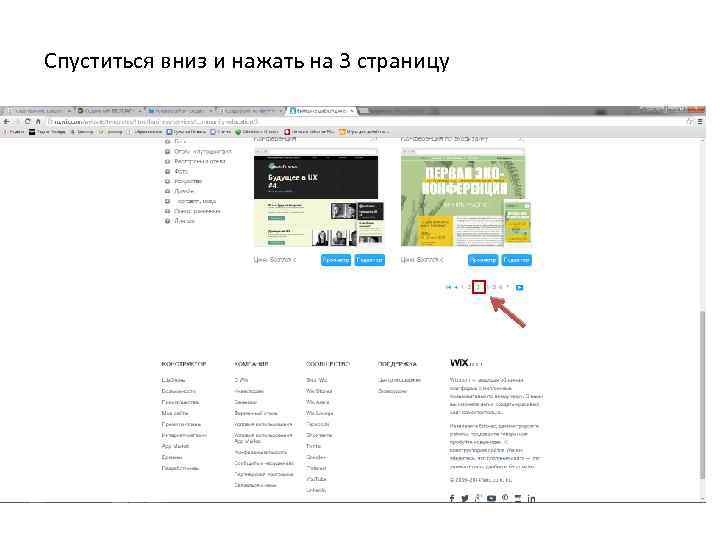Bookmark this page with the star icon

tap(689, 122)
